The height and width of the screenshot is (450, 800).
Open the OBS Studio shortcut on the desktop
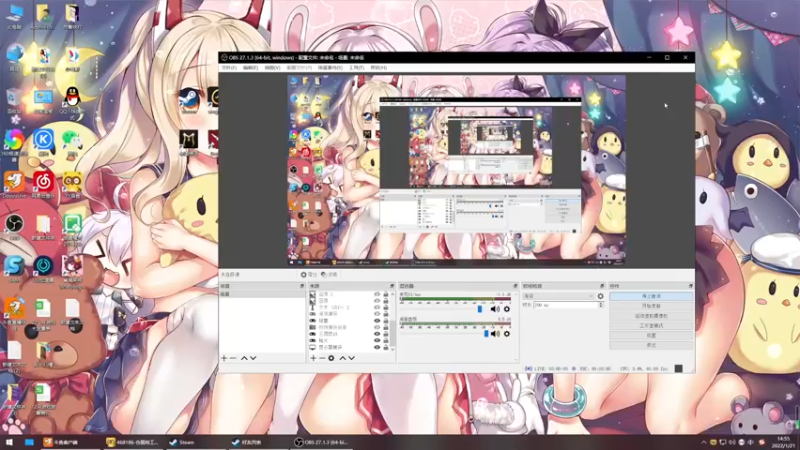pyautogui.click(x=14, y=227)
